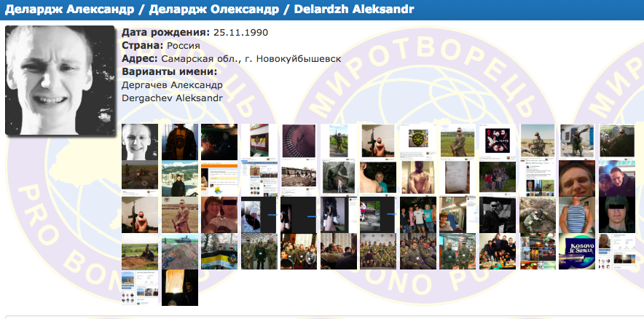
Task: Open close-up squinting face selfie thumbnail
Action: [x=578, y=178]
